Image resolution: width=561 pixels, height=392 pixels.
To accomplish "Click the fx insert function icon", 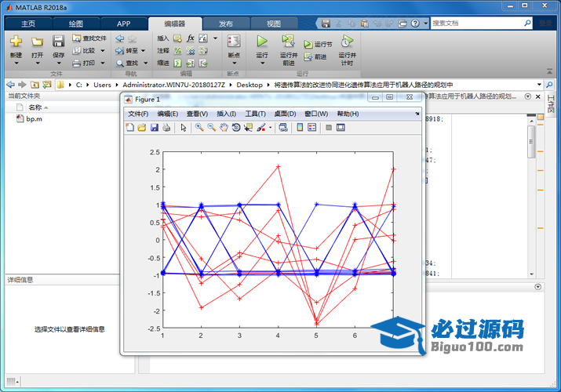I will [191, 38].
